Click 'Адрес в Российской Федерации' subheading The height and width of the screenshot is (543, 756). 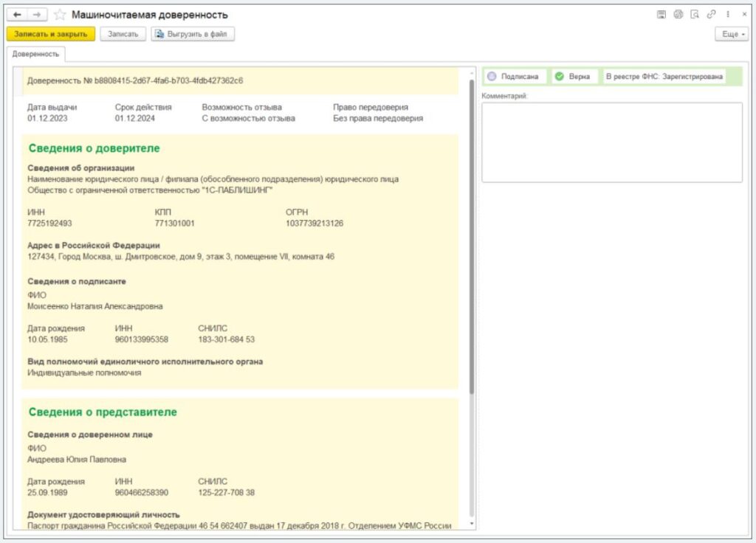(x=94, y=246)
